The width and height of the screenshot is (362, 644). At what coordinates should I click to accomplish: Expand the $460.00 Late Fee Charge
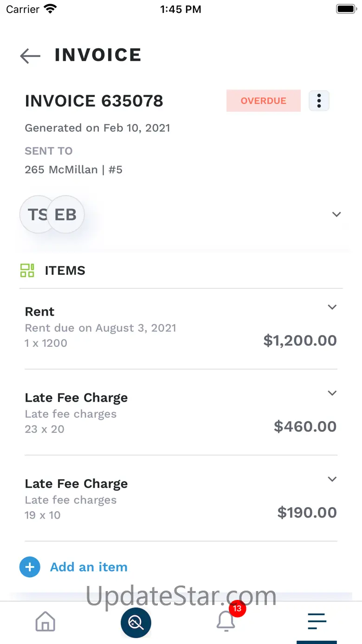332,393
